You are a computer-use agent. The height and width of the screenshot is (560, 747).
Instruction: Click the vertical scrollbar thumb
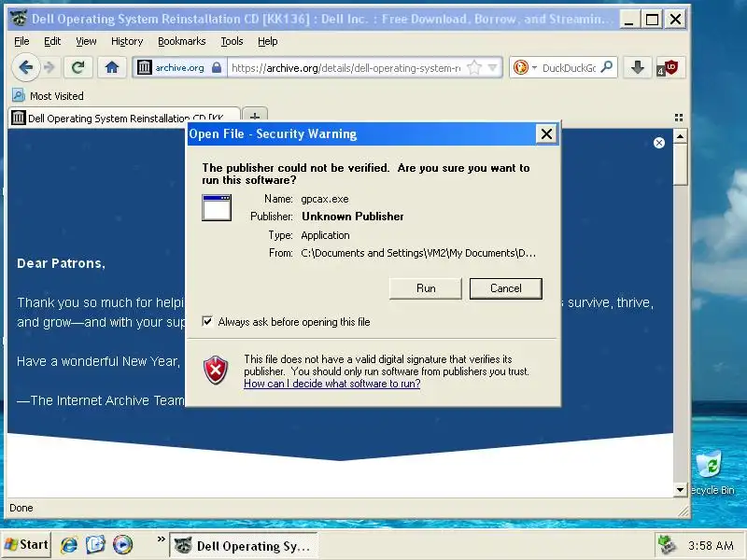[680, 165]
